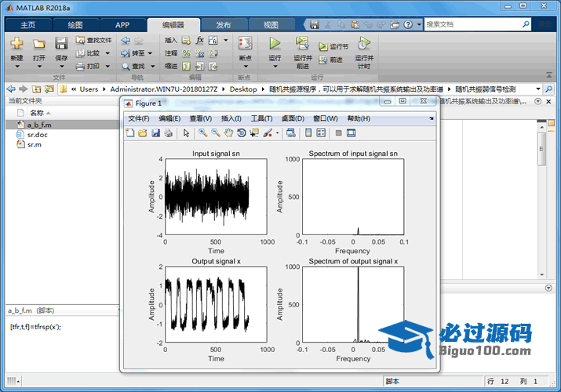Select sr.m in the current folder list
This screenshot has width=561, height=392.
[x=34, y=144]
